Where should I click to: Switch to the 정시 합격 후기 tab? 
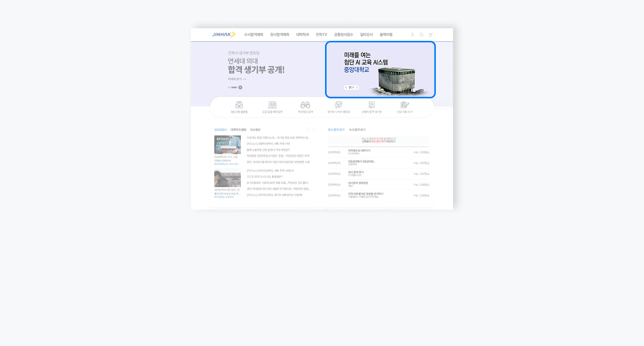pos(336,130)
